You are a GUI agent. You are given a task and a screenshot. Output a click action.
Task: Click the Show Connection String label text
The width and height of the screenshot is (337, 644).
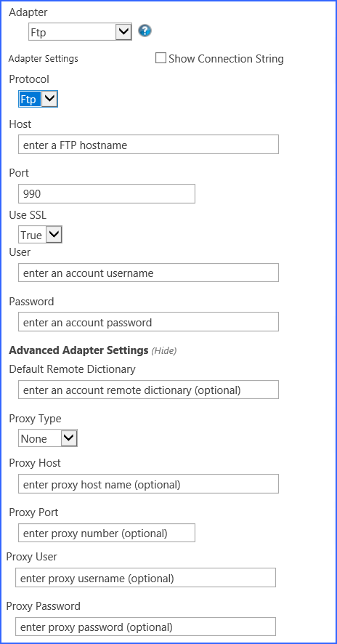[226, 59]
